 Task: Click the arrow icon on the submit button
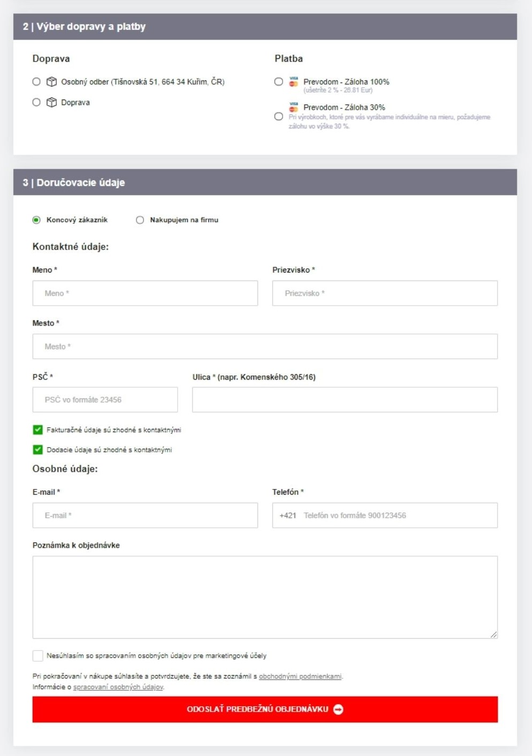click(338, 709)
